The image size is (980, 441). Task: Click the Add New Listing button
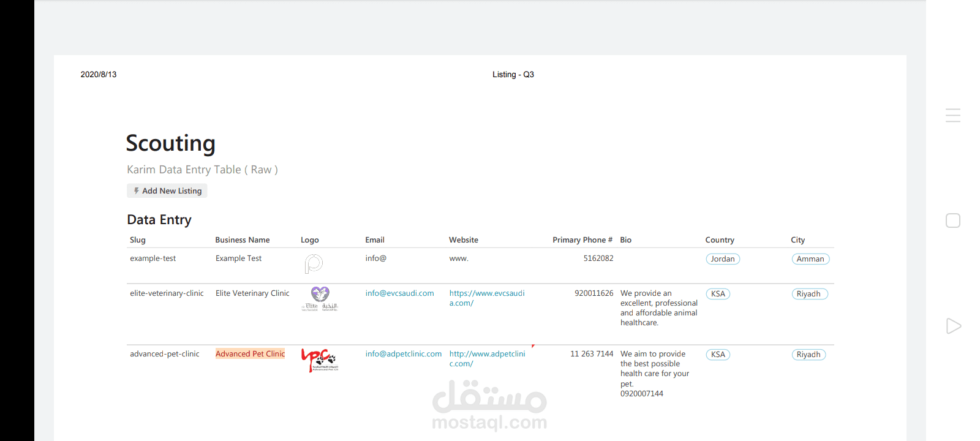167,191
